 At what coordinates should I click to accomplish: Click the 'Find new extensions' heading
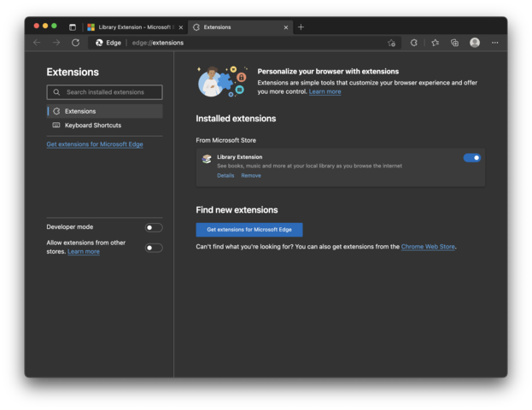click(237, 210)
